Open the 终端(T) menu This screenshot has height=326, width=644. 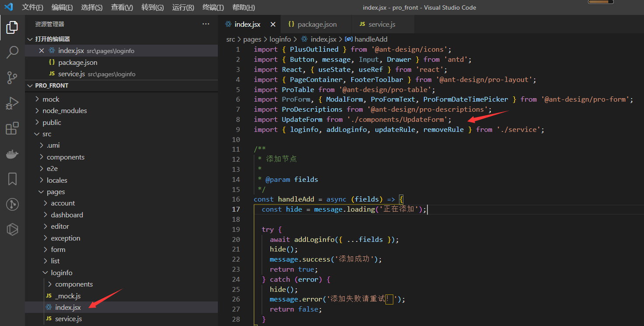click(x=213, y=7)
